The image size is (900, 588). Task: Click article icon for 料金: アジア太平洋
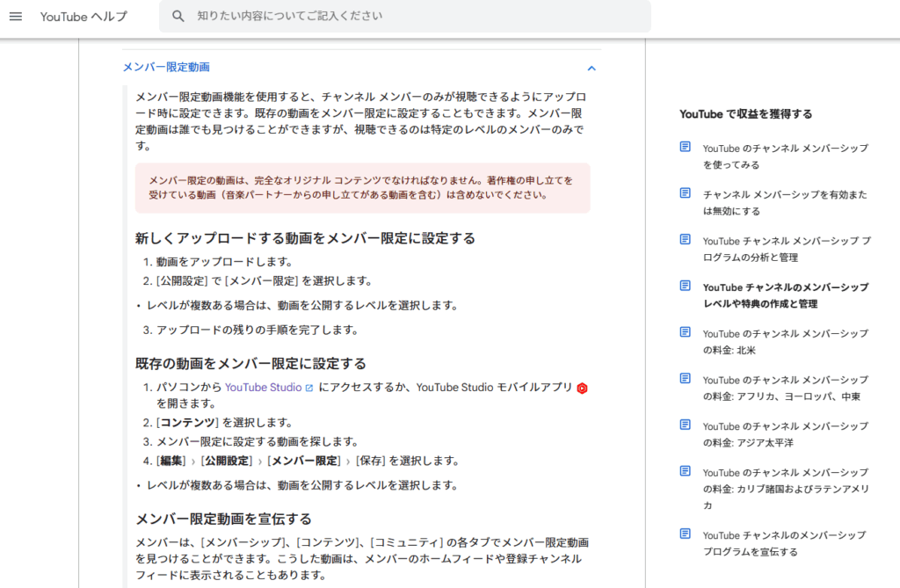tap(686, 425)
